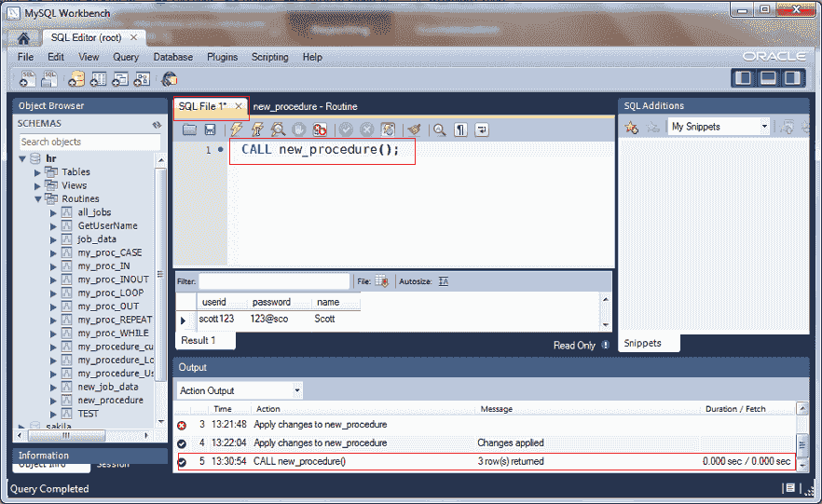The width and height of the screenshot is (822, 504).
Task: Save the script with floppy disk icon
Action: [x=211, y=129]
